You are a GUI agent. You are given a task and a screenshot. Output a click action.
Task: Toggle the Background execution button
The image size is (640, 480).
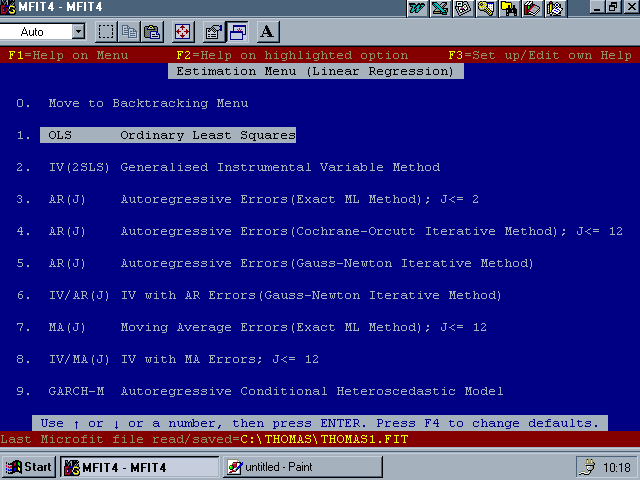(237, 32)
